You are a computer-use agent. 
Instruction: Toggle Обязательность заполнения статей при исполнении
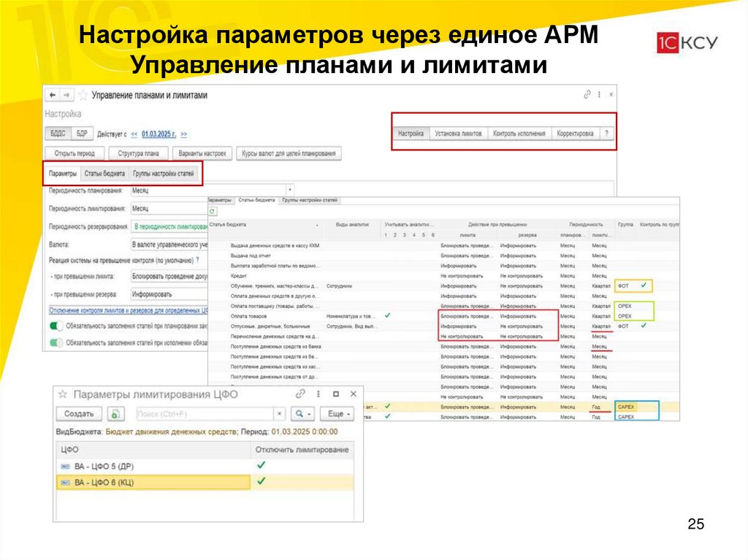pos(56,342)
